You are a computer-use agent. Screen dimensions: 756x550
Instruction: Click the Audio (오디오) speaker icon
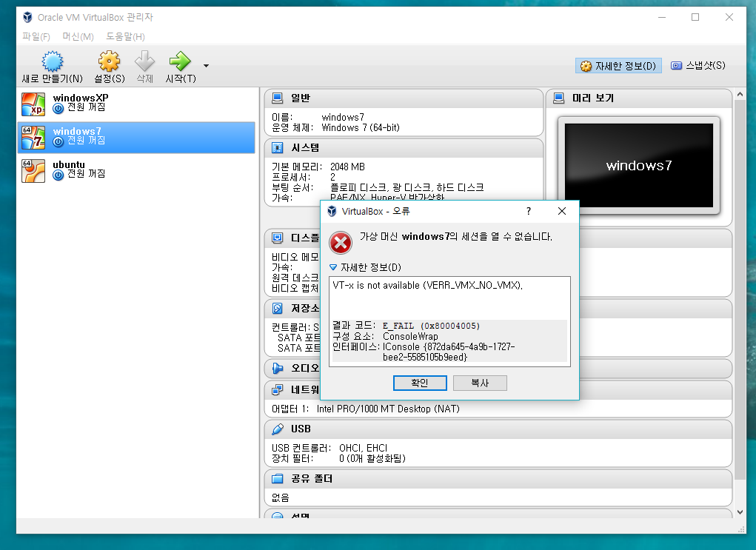pyautogui.click(x=277, y=369)
